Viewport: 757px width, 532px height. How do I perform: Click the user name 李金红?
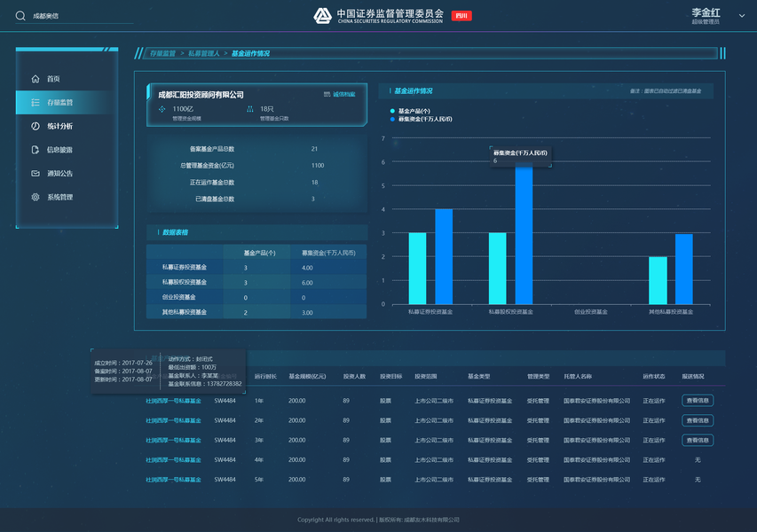point(706,12)
